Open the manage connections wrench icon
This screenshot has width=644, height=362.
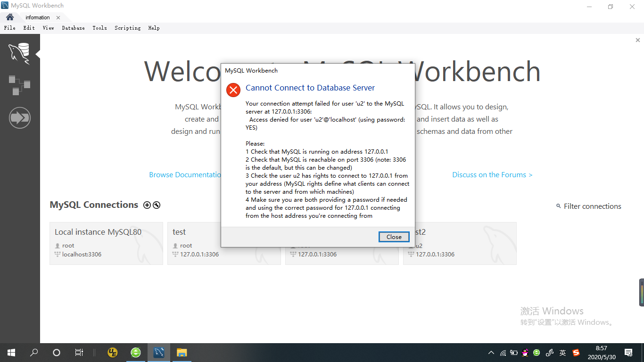(157, 205)
